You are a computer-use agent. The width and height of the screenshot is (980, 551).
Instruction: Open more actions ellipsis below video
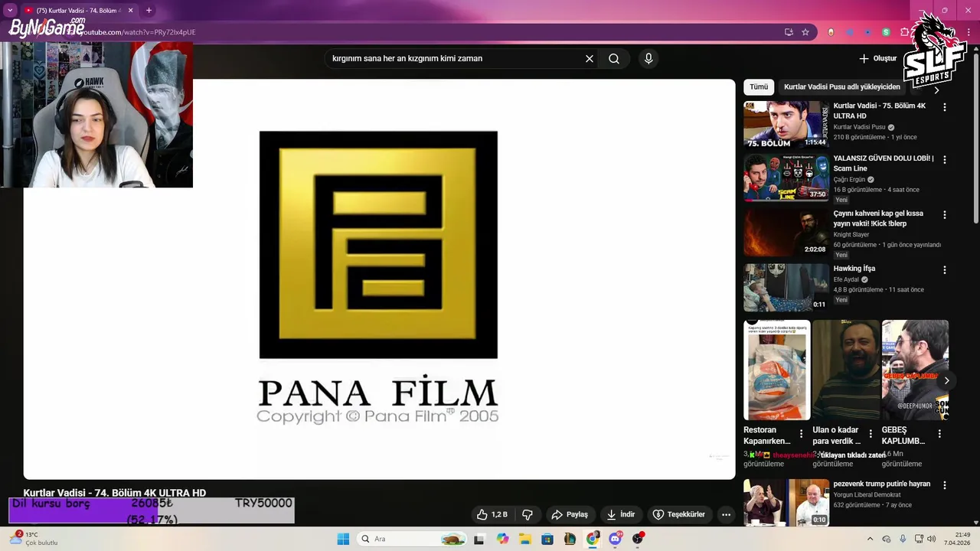pyautogui.click(x=726, y=514)
